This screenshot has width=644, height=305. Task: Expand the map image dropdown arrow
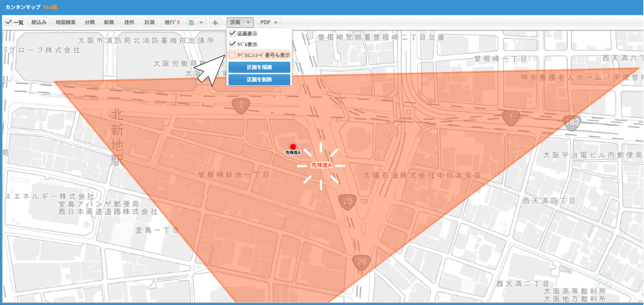pos(201,22)
